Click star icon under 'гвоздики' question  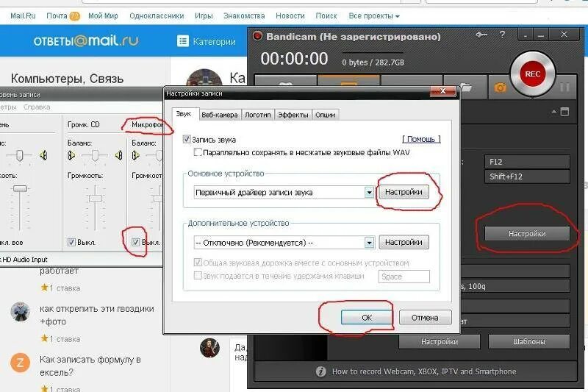pyautogui.click(x=44, y=338)
